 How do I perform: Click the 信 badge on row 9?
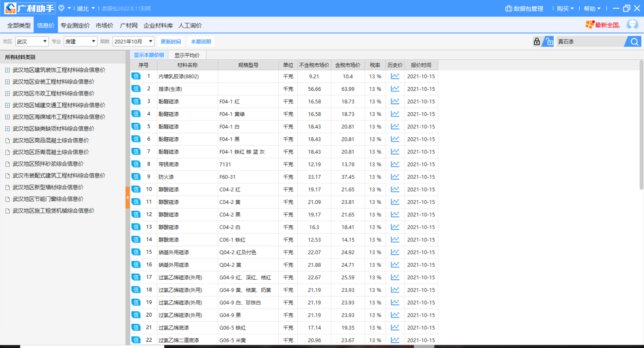point(136,177)
